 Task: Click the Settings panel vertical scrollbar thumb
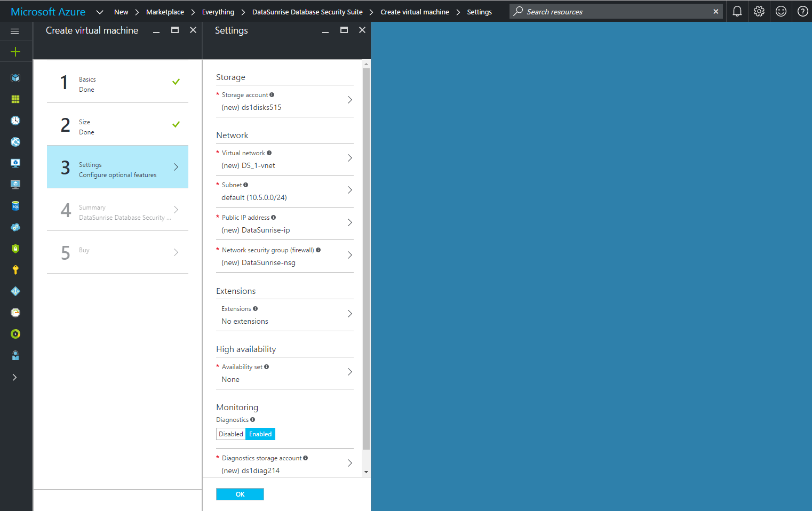point(366,259)
